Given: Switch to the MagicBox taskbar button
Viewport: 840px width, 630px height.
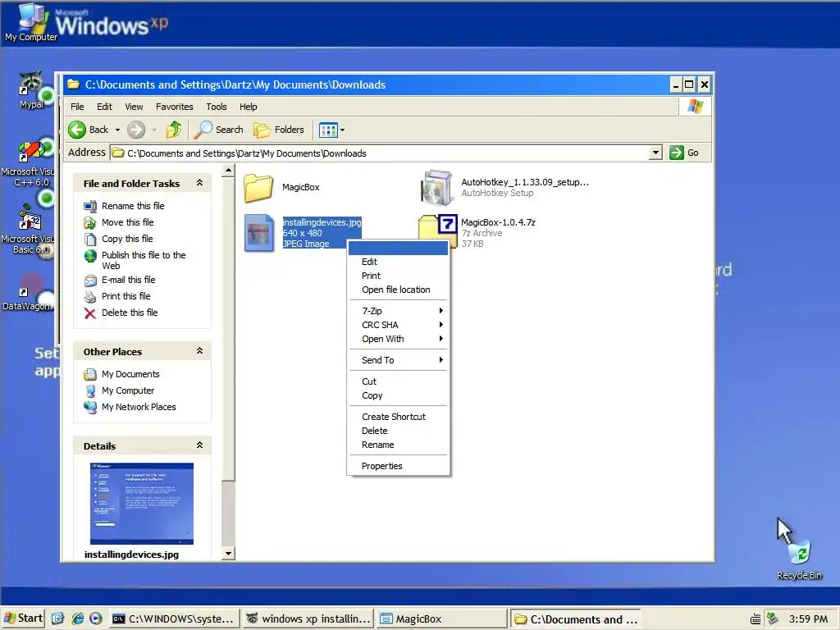Looking at the screenshot, I should pyautogui.click(x=441, y=619).
